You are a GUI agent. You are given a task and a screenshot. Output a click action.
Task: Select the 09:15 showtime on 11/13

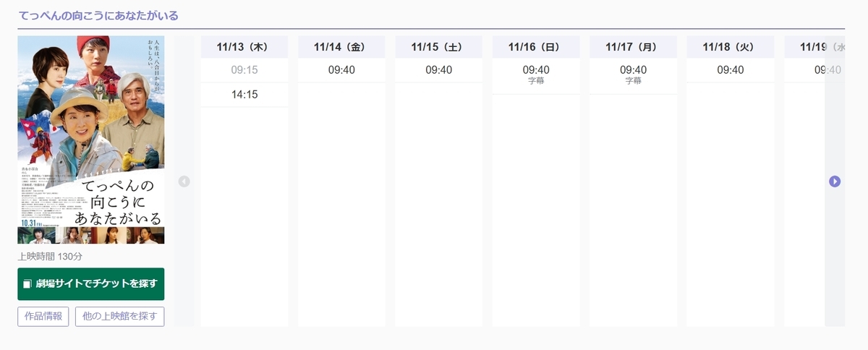[244, 70]
